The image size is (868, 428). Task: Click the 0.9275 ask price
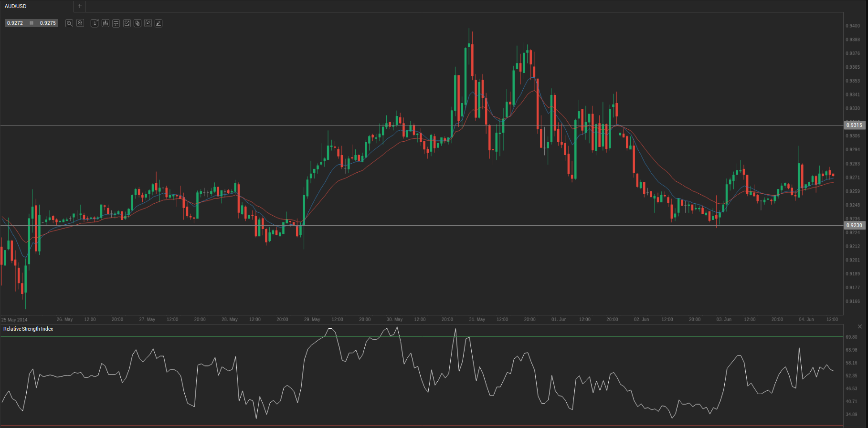[48, 23]
